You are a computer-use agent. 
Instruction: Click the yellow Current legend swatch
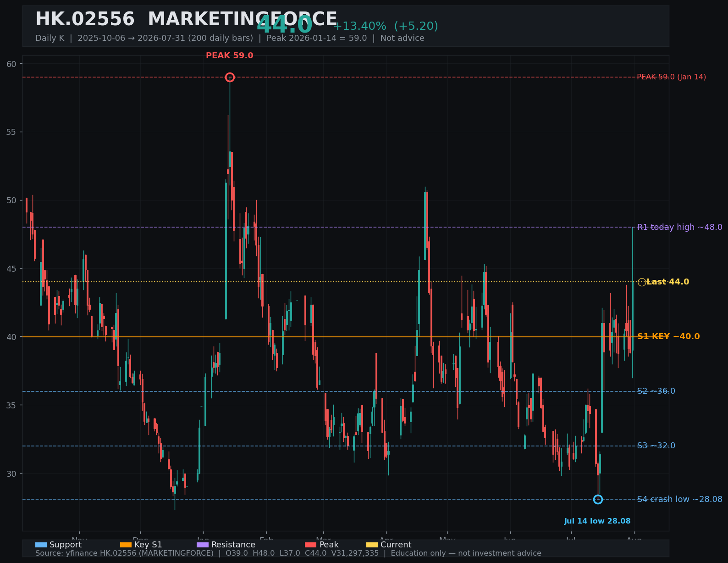(372, 545)
